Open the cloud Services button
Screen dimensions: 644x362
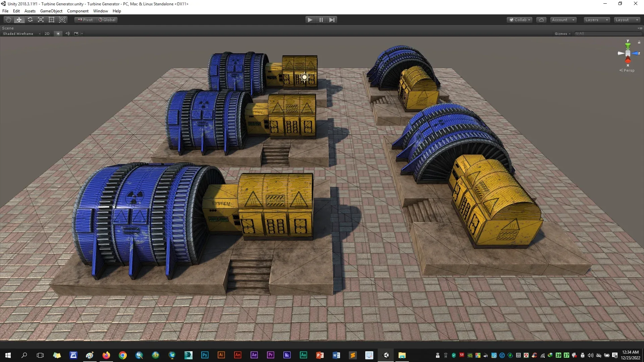(x=541, y=20)
